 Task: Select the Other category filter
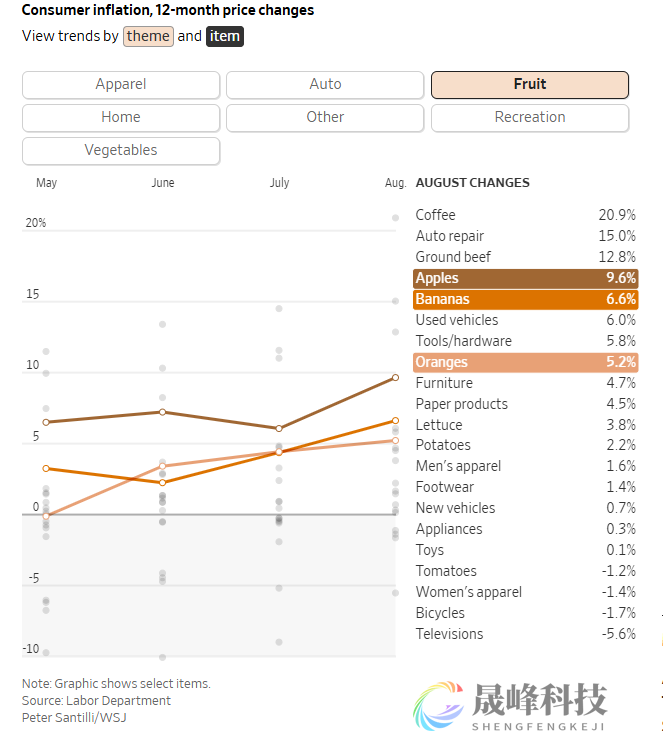(x=325, y=117)
